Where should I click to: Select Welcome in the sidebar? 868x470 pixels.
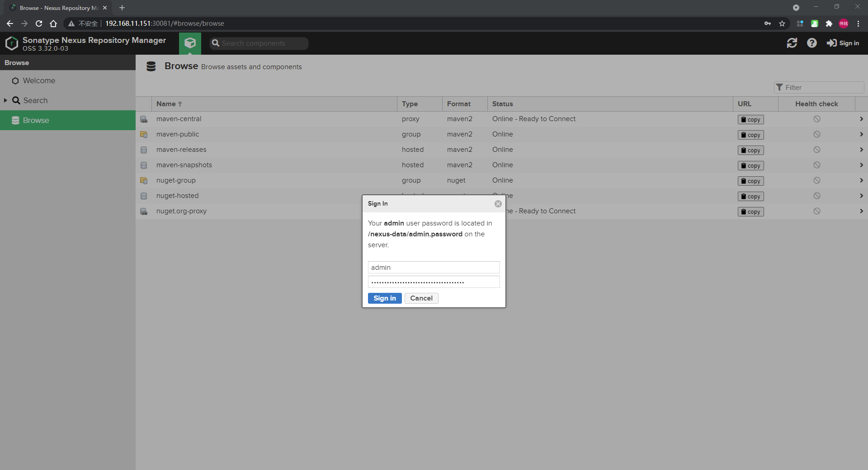68,80
